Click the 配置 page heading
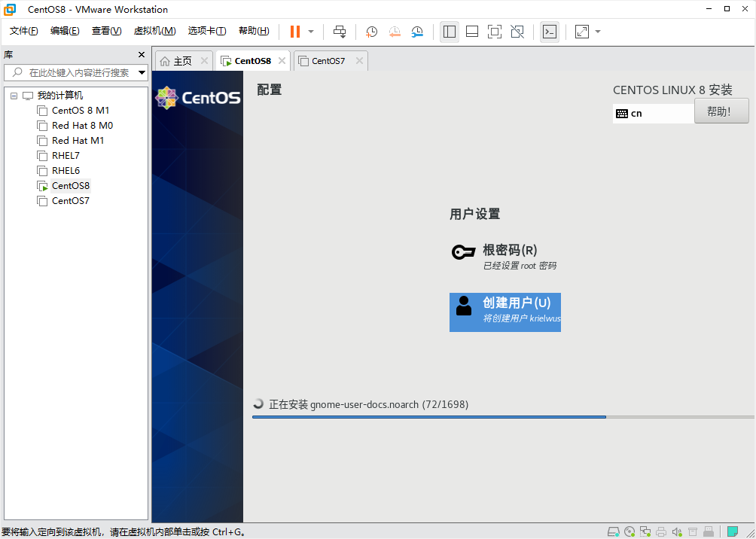Viewport: 756px width, 539px height. click(x=269, y=90)
